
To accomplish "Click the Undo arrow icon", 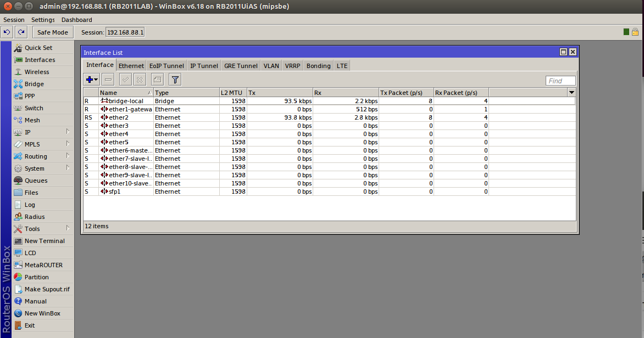I will tap(7, 32).
